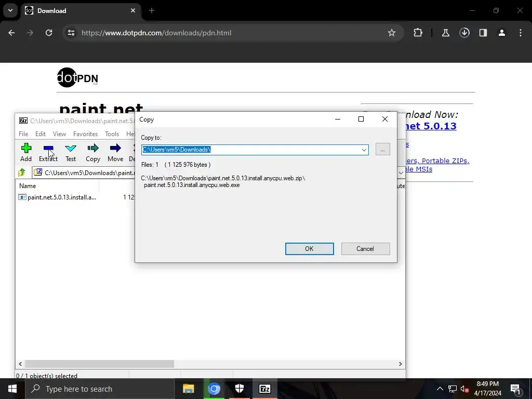
Task: Browse for destination folder with ... button
Action: [383, 149]
